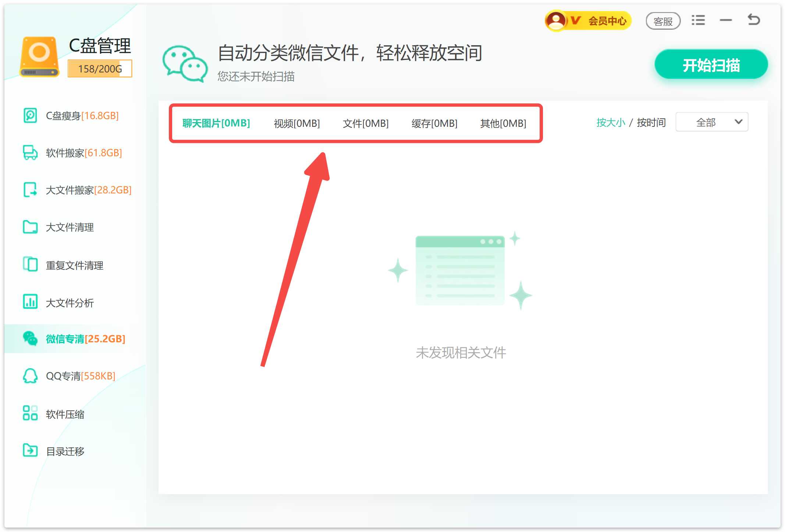Sort by size with 按大小

[x=611, y=122]
